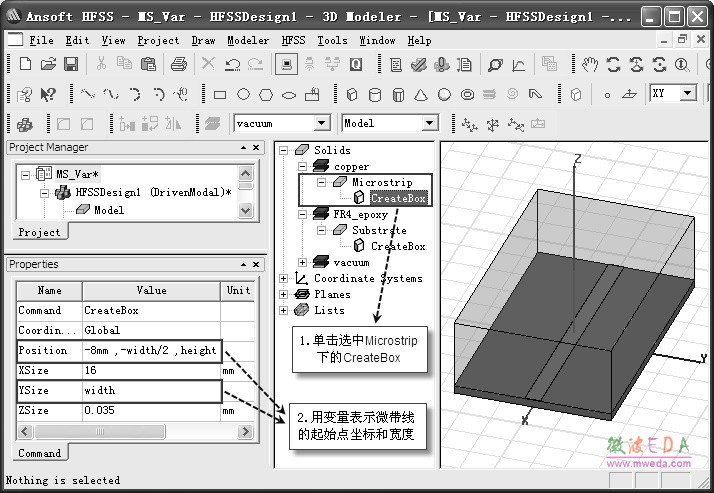This screenshot has width=714, height=493.
Task: Click the Print icon
Action: 178,64
